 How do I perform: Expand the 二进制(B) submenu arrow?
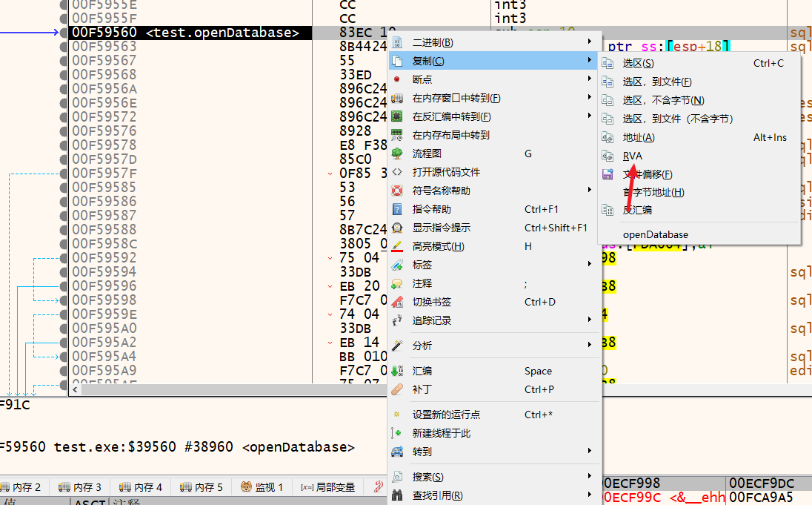click(x=590, y=42)
